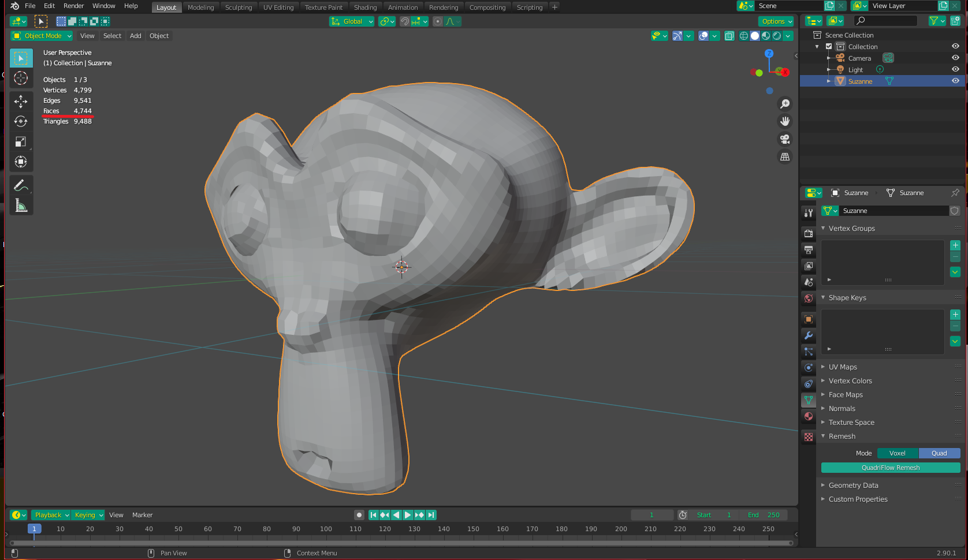Expand UV Maps panel
The width and height of the screenshot is (968, 560).
click(843, 367)
